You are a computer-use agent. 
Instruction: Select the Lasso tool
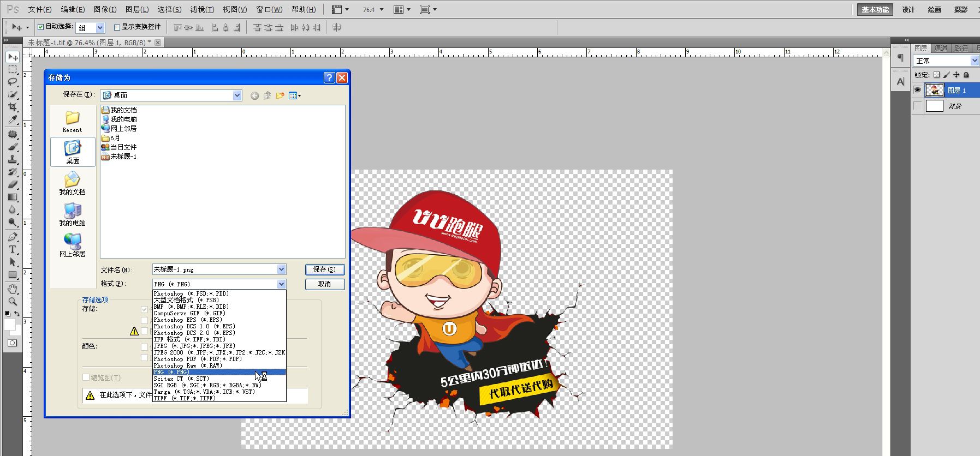(x=13, y=82)
